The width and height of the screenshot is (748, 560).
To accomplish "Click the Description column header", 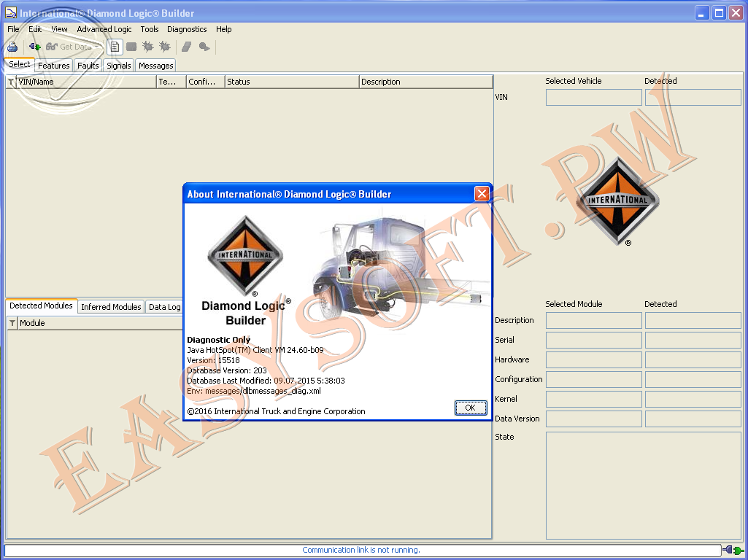I will click(x=426, y=82).
